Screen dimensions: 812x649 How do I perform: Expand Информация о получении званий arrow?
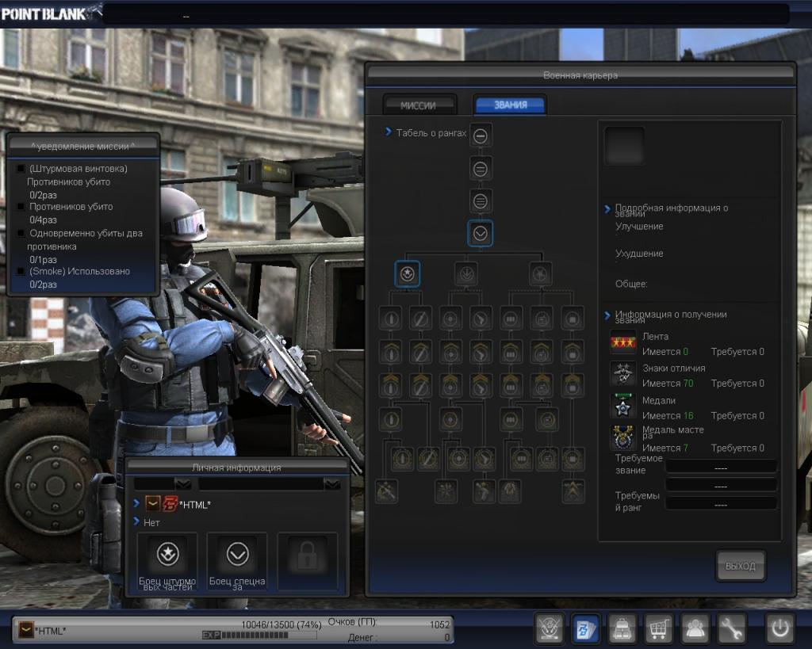[607, 315]
